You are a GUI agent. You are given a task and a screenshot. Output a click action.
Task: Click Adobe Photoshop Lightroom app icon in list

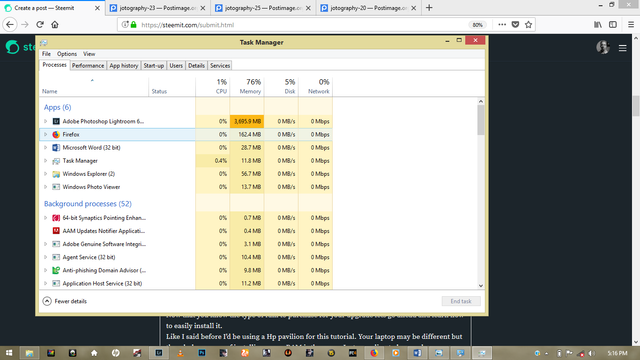56,121
